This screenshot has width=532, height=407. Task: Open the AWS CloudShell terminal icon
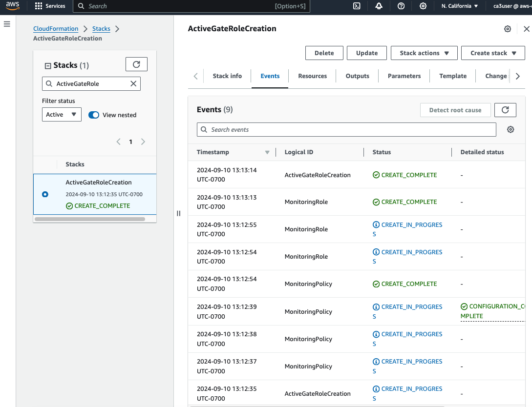click(x=356, y=6)
